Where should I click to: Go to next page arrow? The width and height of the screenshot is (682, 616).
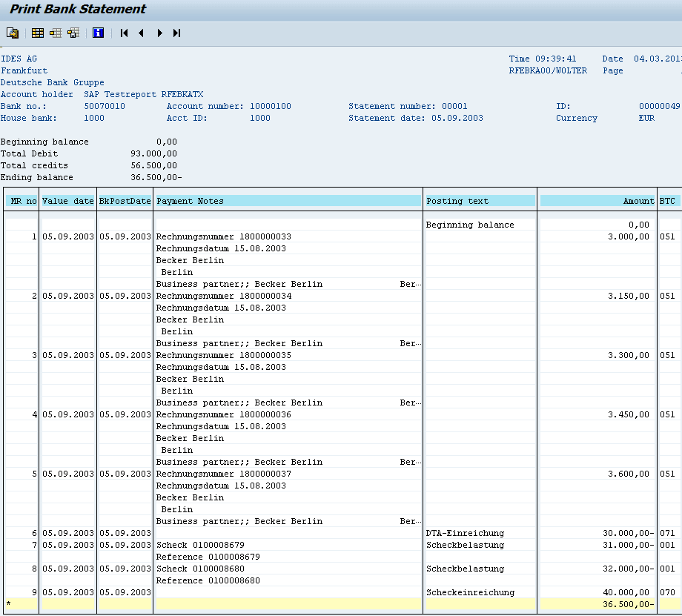(159, 33)
